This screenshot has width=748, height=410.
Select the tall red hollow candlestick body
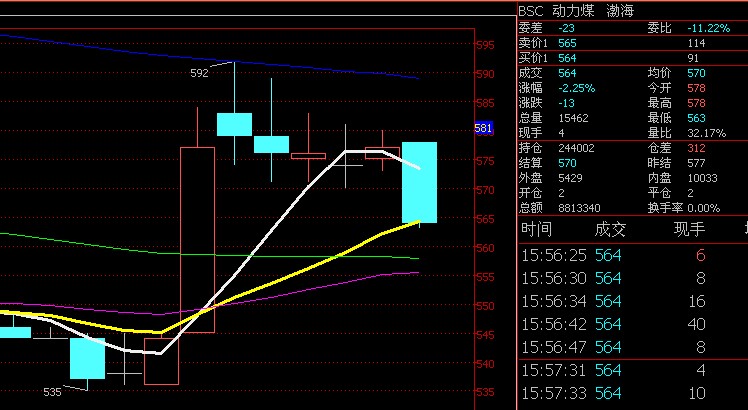point(197,240)
